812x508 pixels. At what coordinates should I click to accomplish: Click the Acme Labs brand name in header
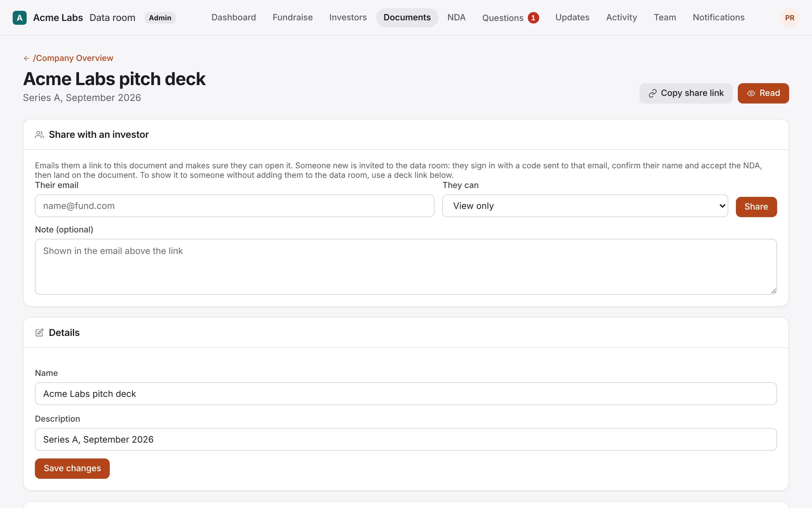pyautogui.click(x=58, y=18)
